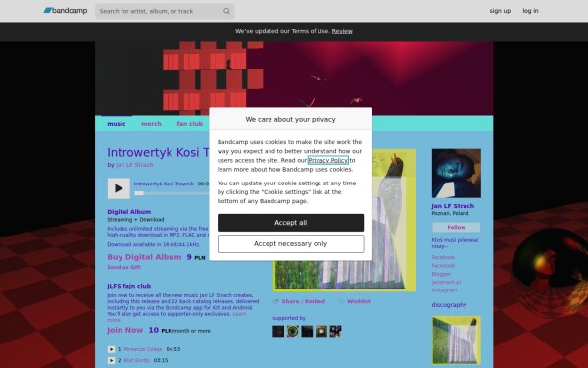This screenshot has width=588, height=368.
Task: Switch to the merch tab
Action: [x=151, y=124]
